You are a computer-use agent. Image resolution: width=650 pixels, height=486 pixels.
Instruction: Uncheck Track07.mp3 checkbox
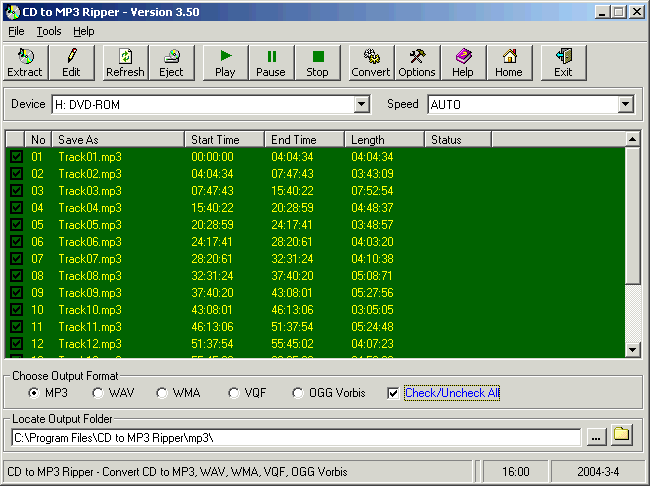17,259
